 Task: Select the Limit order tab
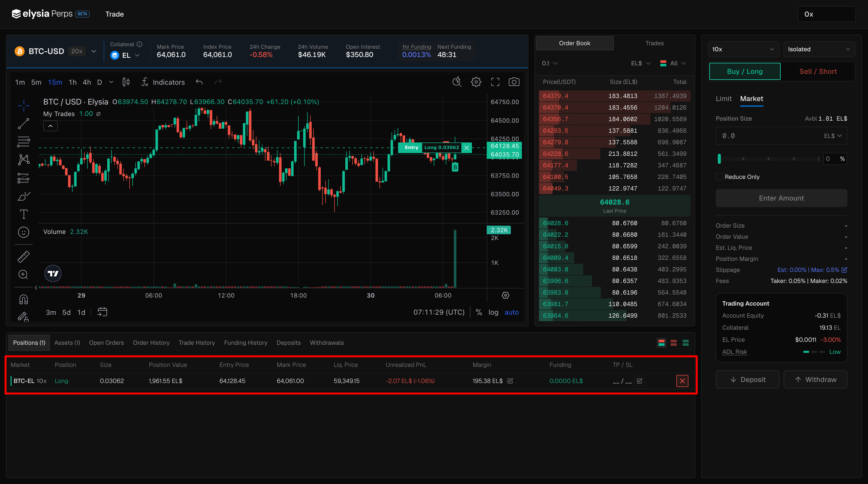[x=723, y=99]
